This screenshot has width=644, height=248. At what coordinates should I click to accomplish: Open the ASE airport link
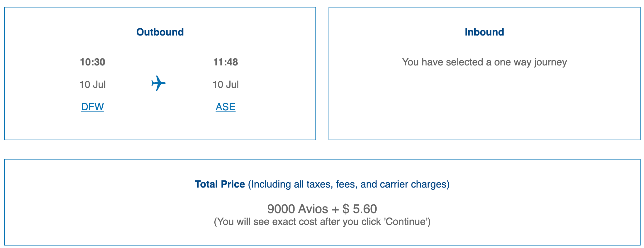point(225,107)
